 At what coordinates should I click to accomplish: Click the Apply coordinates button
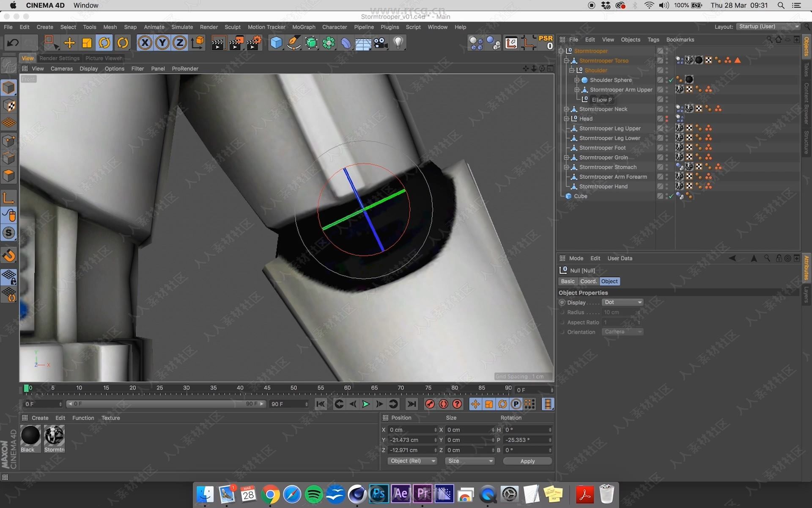coord(527,461)
